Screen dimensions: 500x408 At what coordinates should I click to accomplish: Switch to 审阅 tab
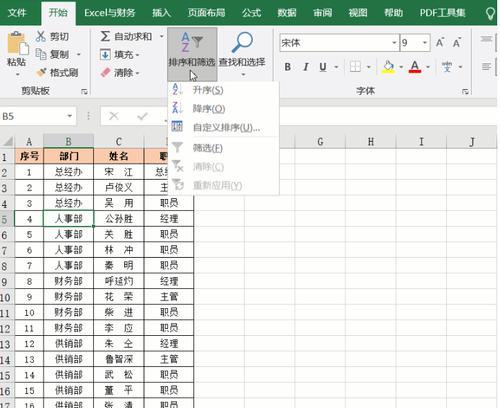(x=322, y=13)
